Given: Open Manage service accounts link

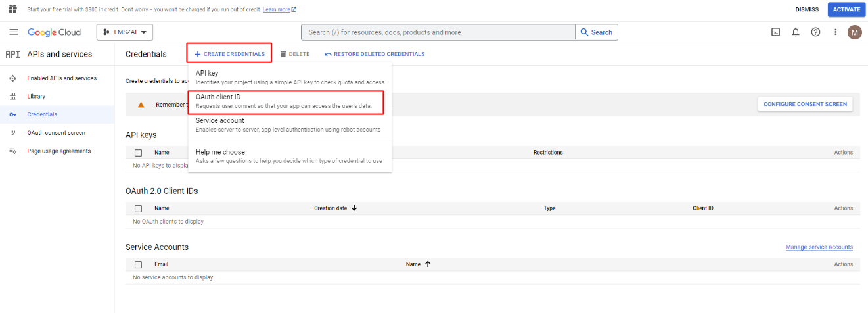Looking at the screenshot, I should click(x=819, y=247).
